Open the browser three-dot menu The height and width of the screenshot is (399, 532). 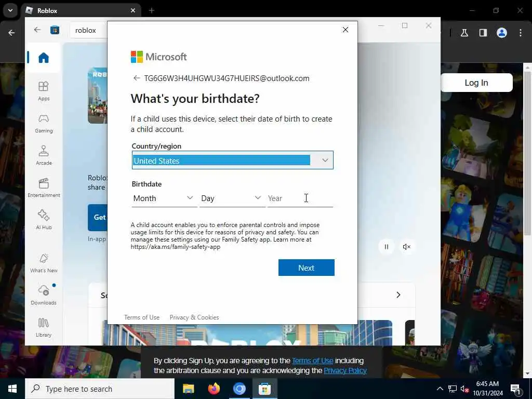521,33
